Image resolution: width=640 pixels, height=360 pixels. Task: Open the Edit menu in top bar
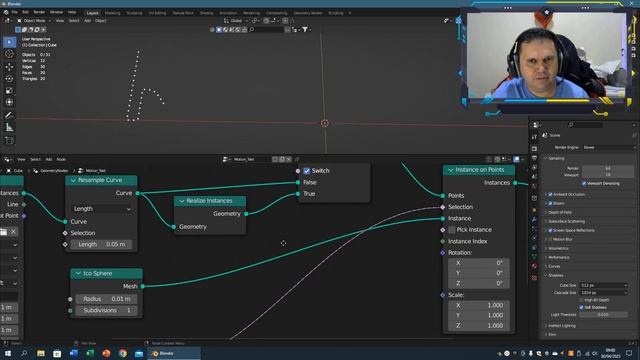click(x=25, y=12)
